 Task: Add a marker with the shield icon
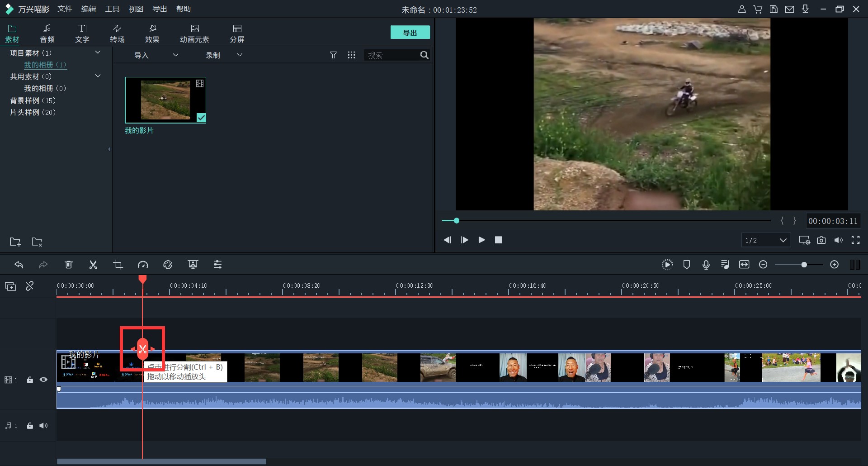(686, 265)
